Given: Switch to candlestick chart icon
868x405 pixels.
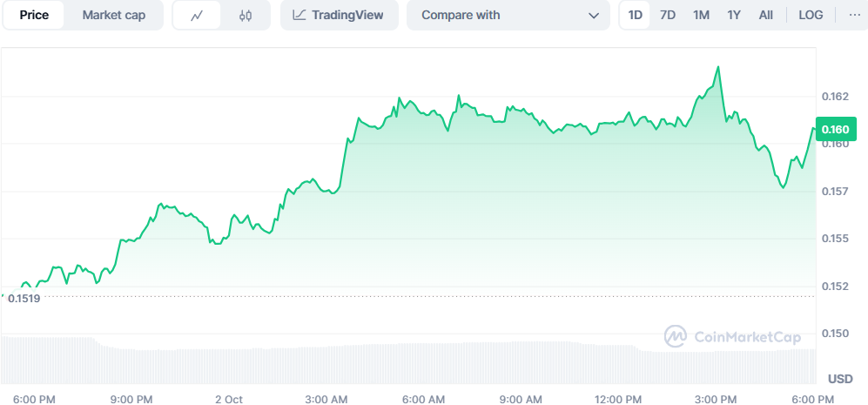Looking at the screenshot, I should point(246,16).
